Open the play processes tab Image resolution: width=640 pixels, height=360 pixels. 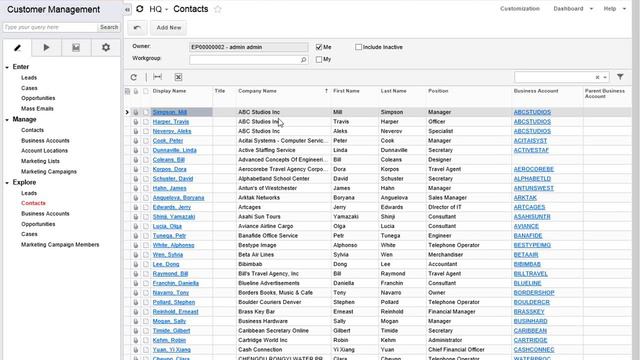(46, 48)
